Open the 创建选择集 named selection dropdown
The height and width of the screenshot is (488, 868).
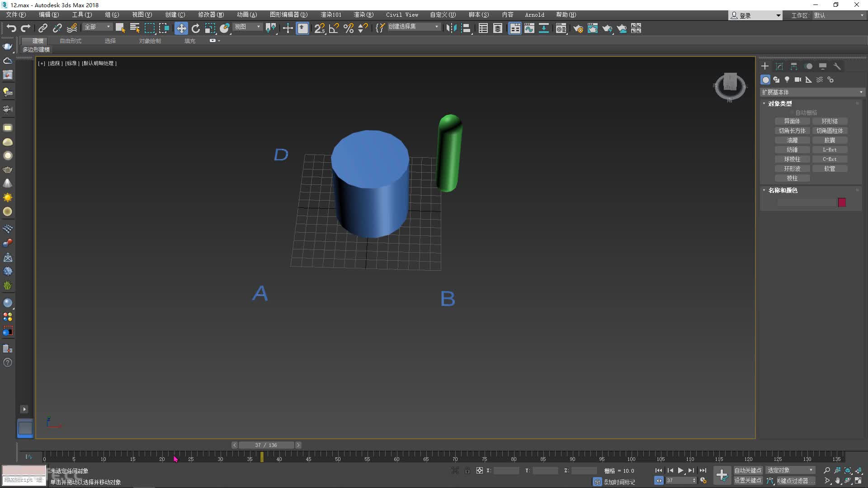point(414,27)
